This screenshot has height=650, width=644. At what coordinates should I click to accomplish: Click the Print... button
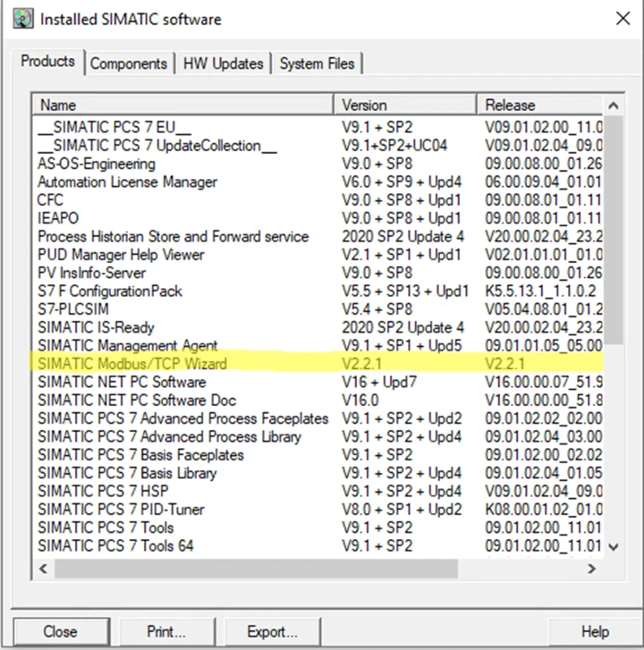166,632
